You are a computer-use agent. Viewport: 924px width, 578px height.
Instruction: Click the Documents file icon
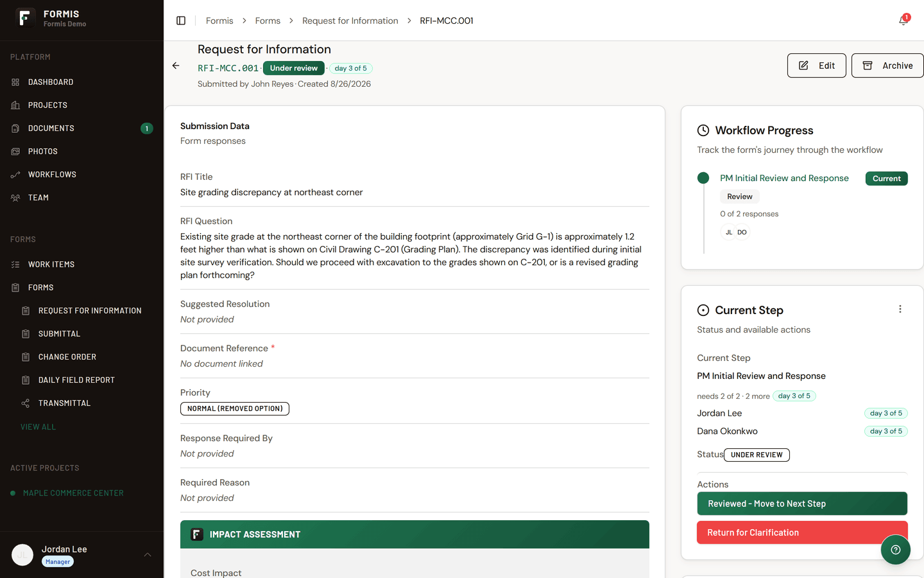(15, 128)
